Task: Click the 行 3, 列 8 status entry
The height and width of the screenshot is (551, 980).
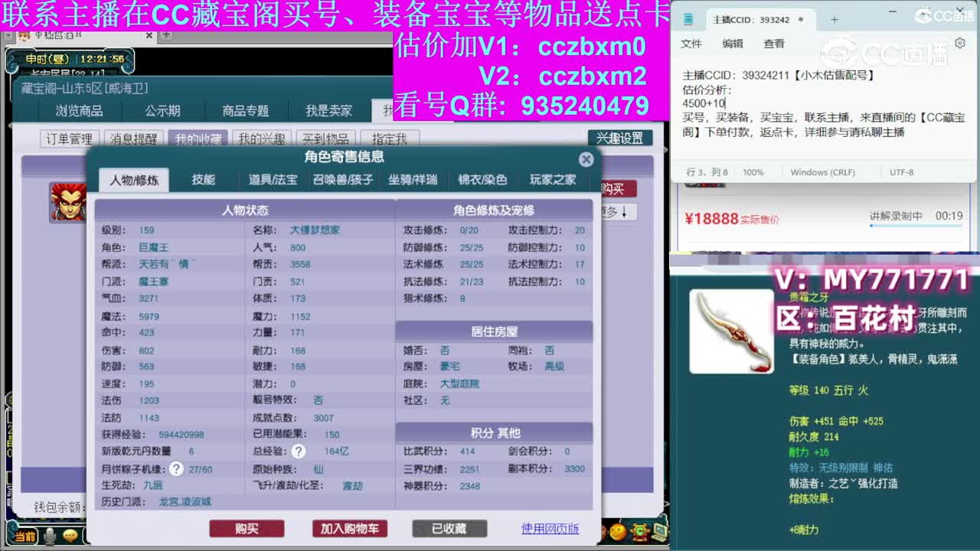Action: pos(707,172)
